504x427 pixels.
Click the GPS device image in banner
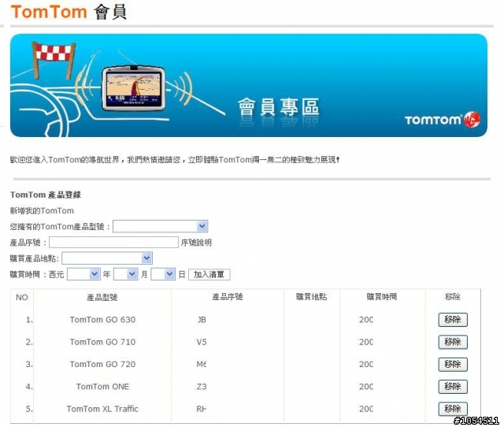(x=133, y=88)
